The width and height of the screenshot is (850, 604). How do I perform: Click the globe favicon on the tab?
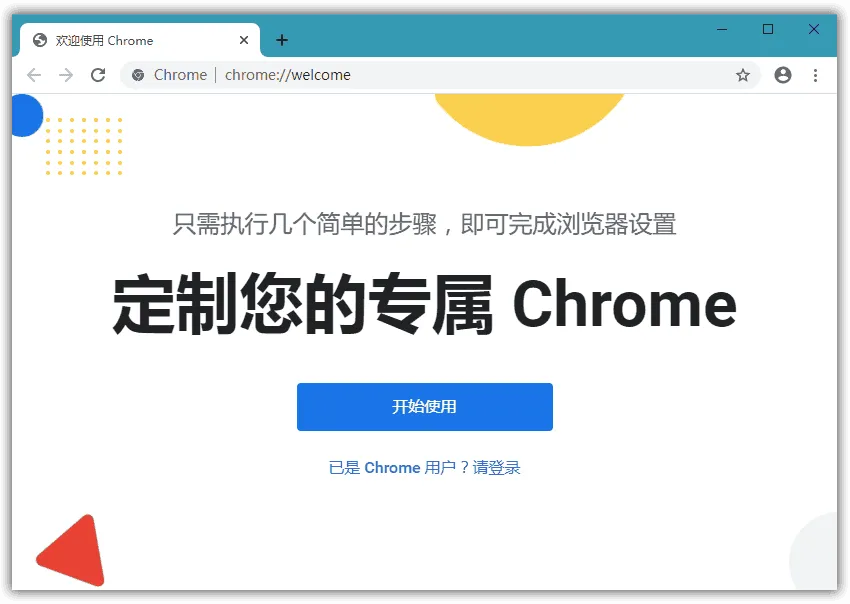click(40, 40)
